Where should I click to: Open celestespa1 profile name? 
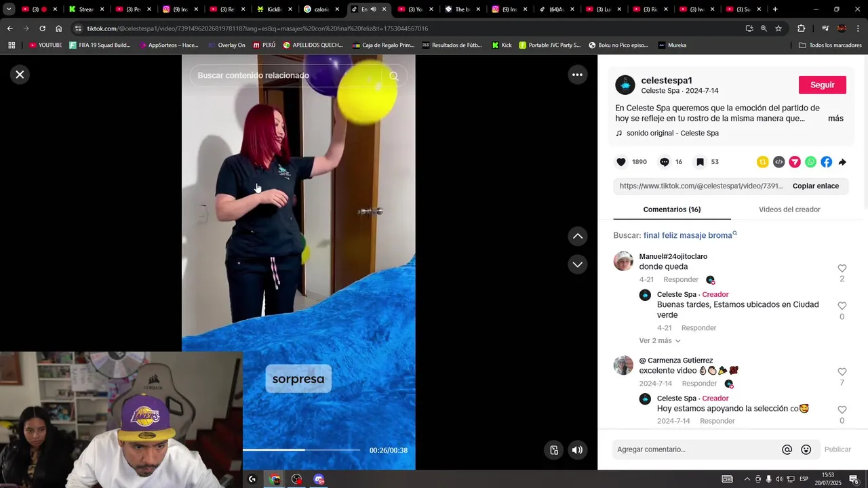tap(667, 80)
